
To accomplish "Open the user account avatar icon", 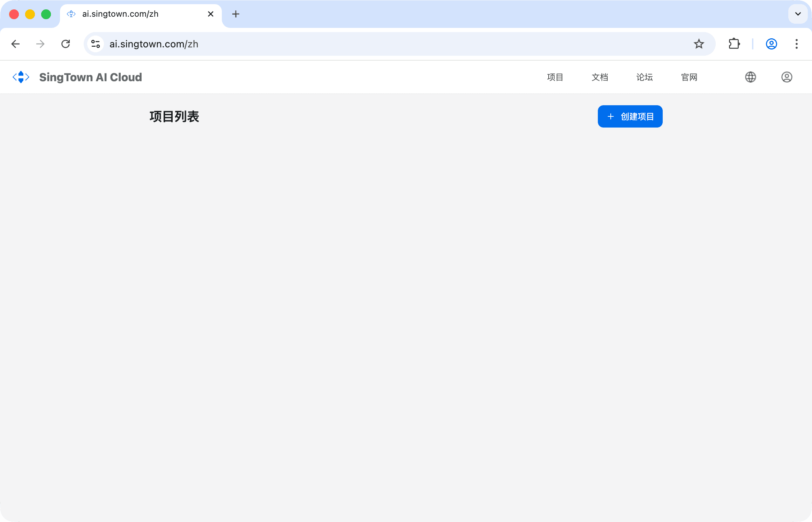I will [x=787, y=77].
